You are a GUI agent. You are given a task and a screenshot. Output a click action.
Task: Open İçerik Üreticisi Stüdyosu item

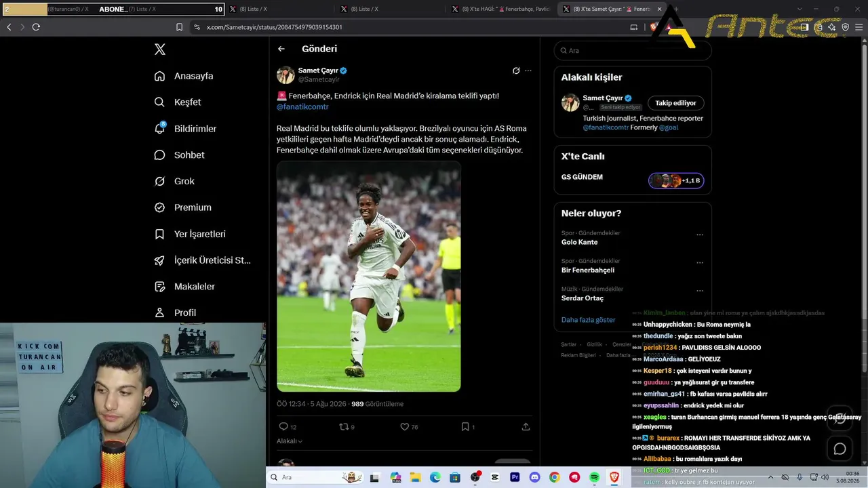click(x=203, y=260)
